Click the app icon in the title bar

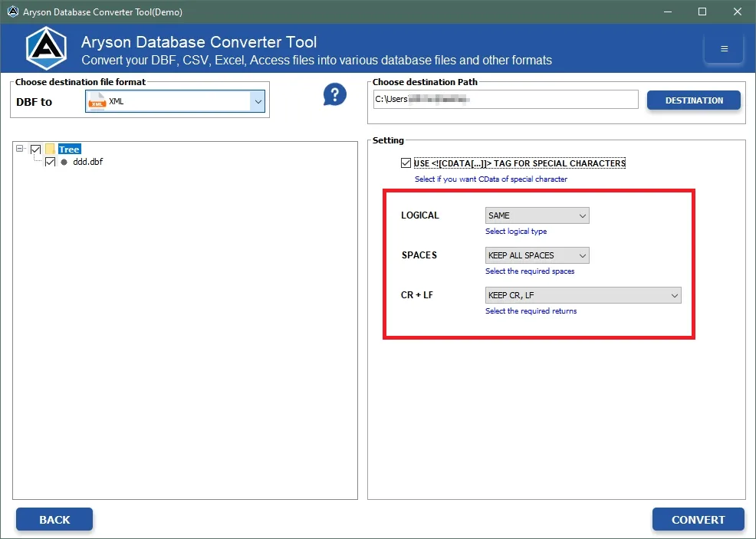13,12
